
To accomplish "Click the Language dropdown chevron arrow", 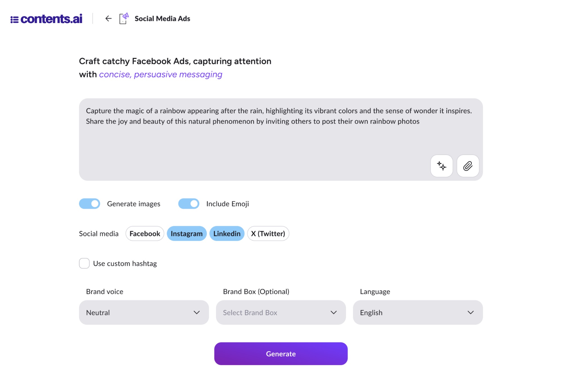I will pyautogui.click(x=470, y=312).
